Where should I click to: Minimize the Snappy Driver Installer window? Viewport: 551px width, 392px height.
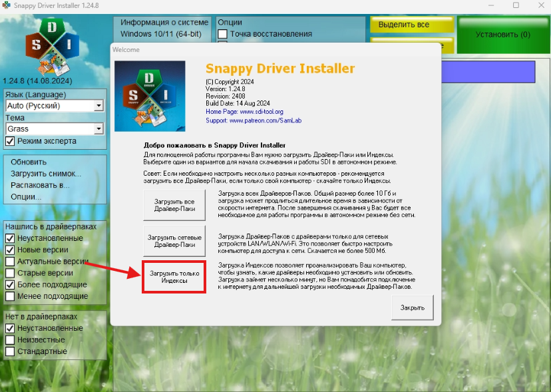coord(491,5)
